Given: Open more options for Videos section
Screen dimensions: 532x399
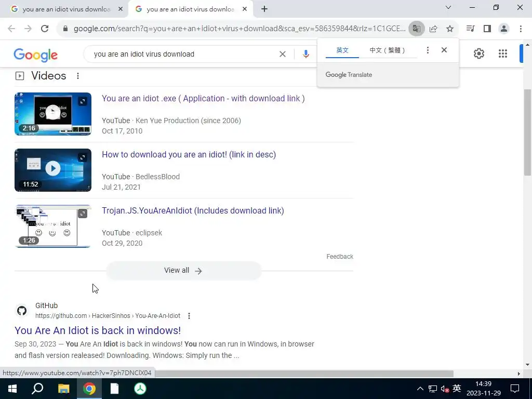Looking at the screenshot, I should [x=78, y=76].
